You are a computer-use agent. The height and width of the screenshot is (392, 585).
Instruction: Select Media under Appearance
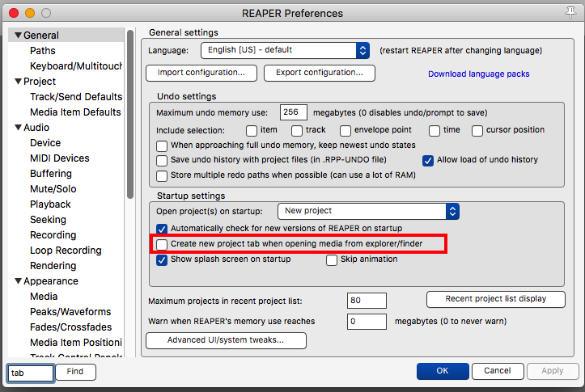click(44, 297)
